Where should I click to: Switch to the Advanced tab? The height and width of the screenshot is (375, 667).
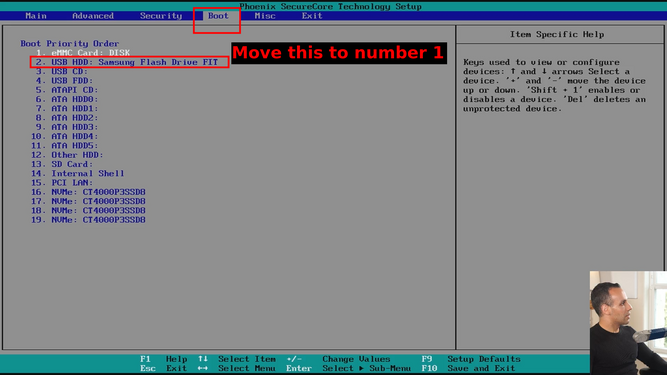point(93,16)
